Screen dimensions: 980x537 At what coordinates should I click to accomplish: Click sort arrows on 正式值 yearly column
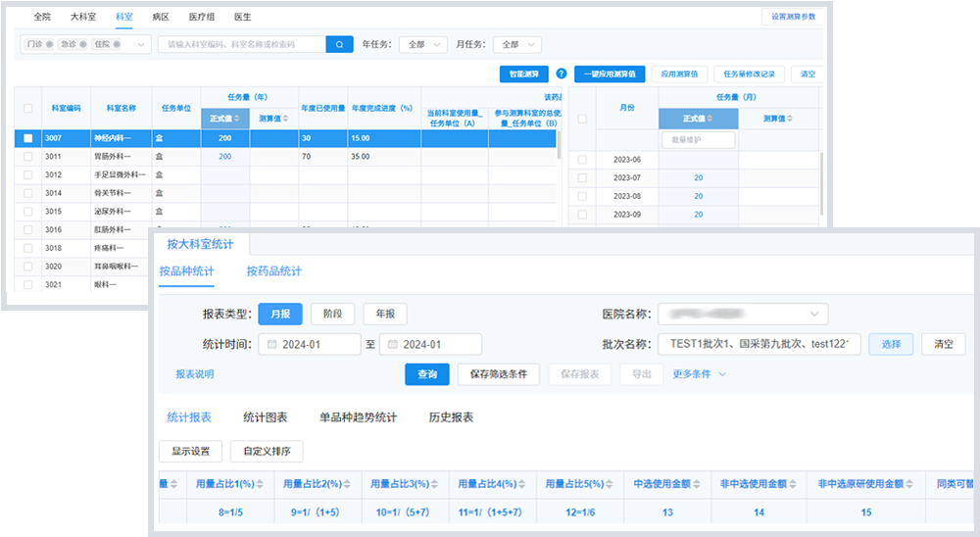(x=235, y=118)
